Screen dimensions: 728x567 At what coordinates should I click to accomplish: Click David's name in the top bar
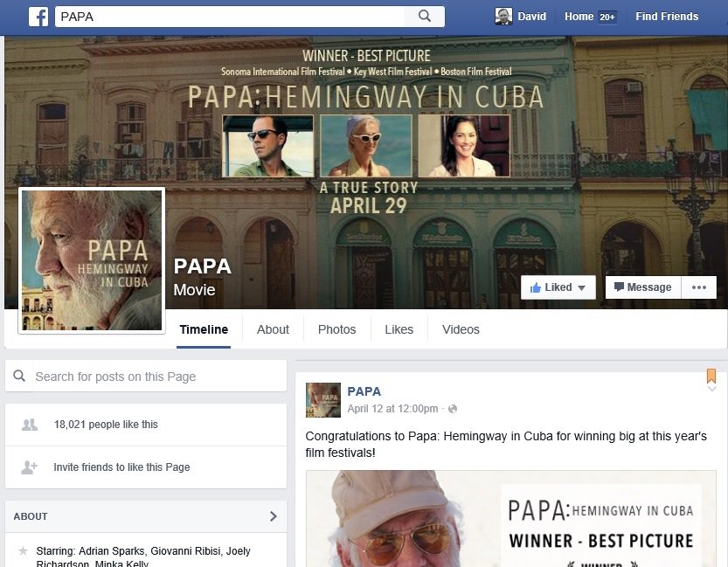531,17
